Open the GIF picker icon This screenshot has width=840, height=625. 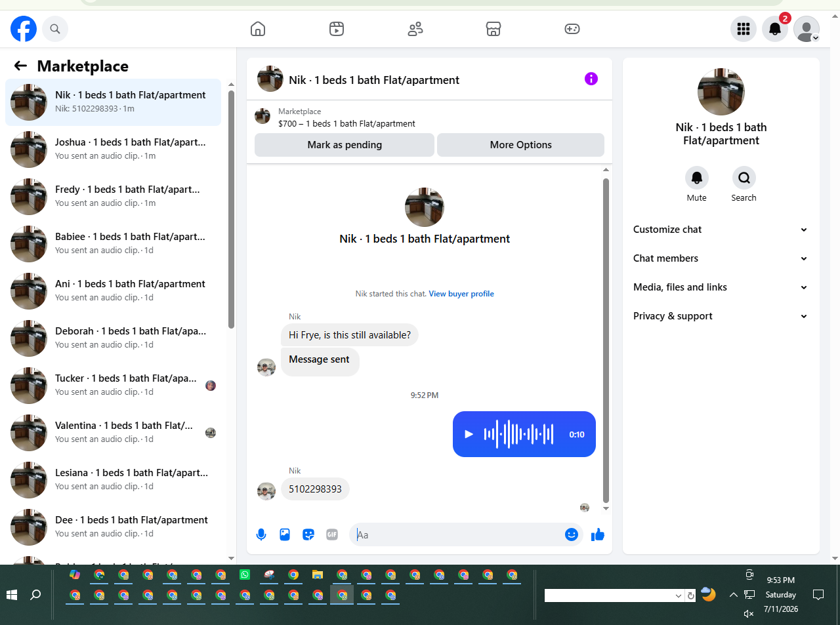point(332,534)
